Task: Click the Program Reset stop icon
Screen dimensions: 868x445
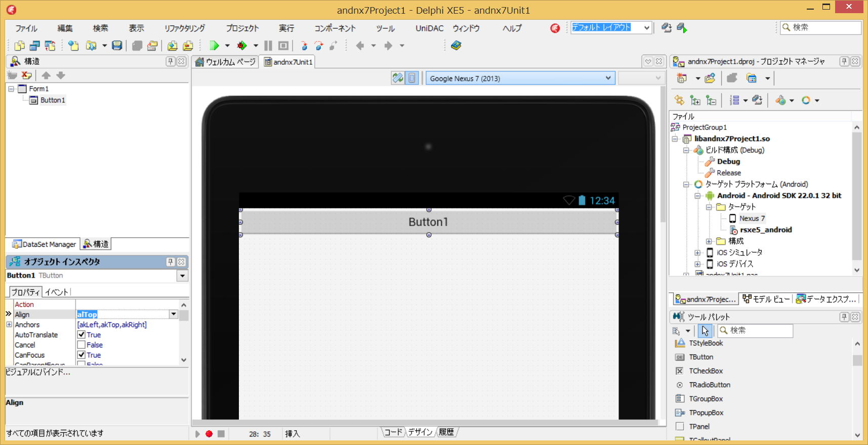Action: [283, 46]
